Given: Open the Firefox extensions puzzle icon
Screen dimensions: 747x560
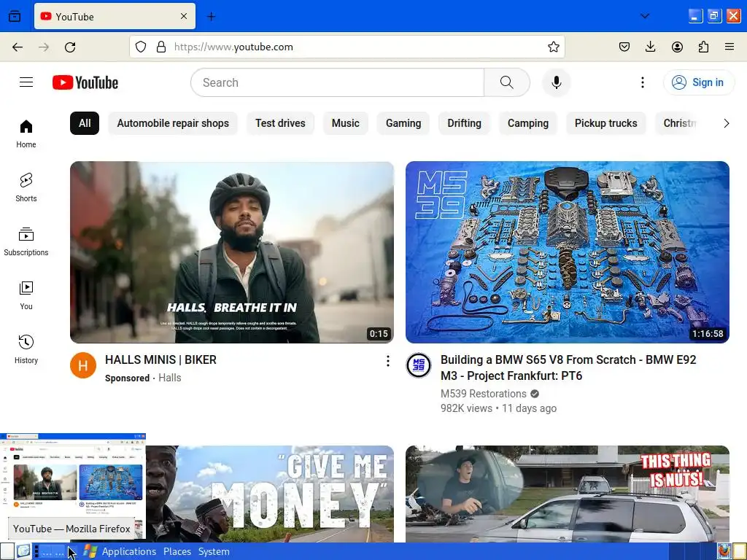Looking at the screenshot, I should (x=703, y=47).
